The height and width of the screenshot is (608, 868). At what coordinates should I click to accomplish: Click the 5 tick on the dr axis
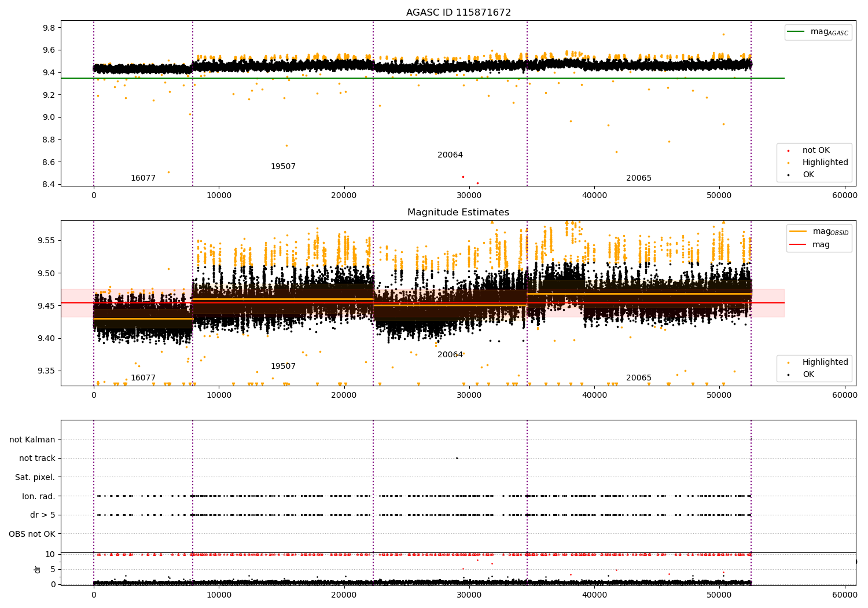(53, 569)
